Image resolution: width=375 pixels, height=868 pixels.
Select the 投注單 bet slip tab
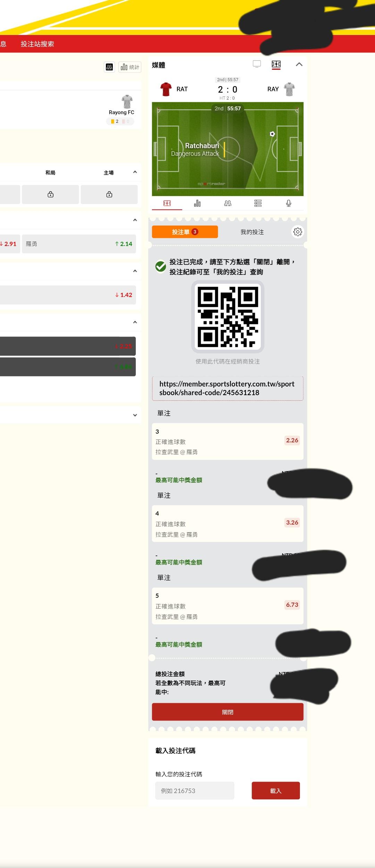click(x=185, y=232)
